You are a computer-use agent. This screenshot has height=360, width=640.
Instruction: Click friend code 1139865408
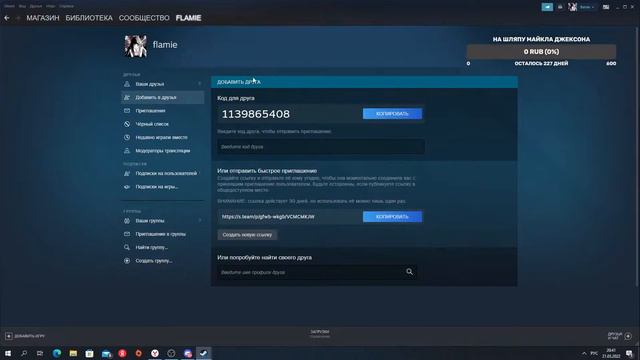pos(256,114)
